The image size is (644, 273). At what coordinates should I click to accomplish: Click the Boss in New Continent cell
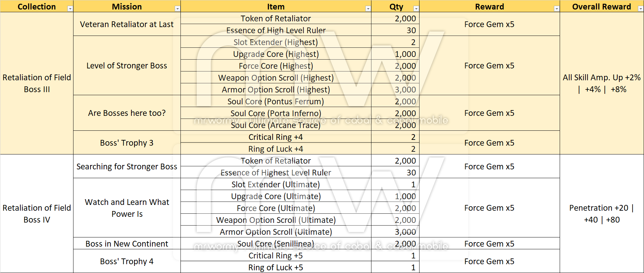pos(127,244)
